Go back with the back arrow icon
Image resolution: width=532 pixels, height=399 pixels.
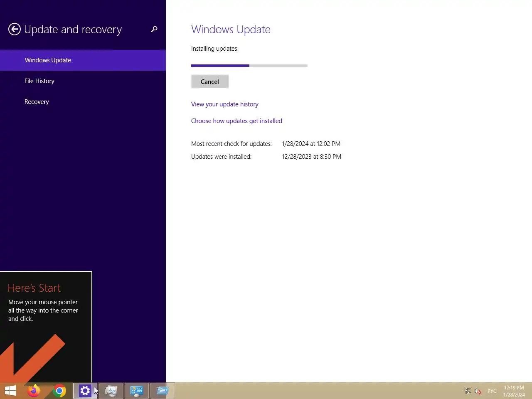point(15,29)
